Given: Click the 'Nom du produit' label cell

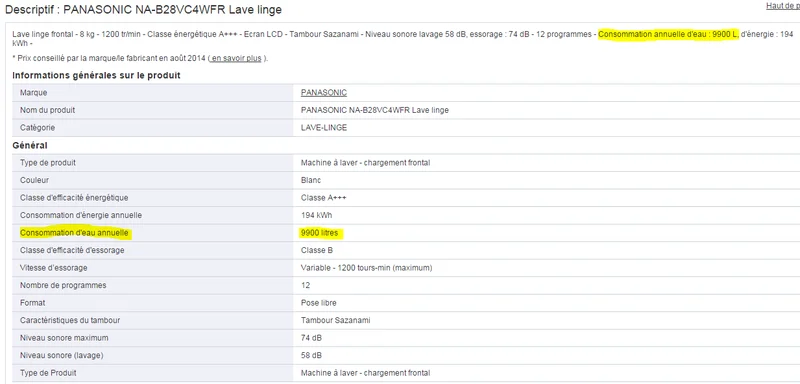Looking at the screenshot, I should tap(153, 110).
